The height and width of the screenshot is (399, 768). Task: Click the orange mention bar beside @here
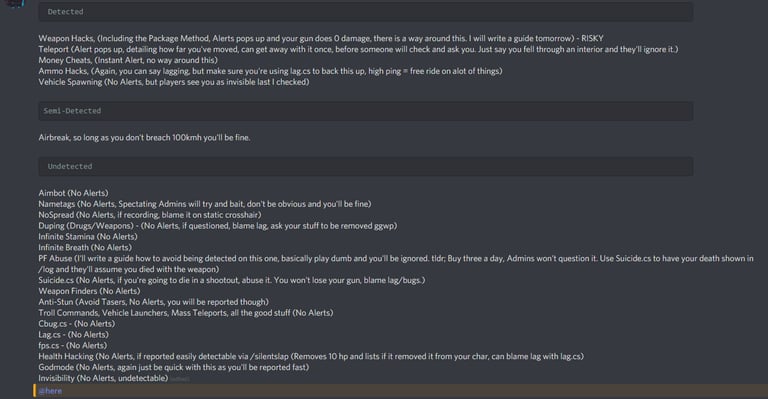click(34, 391)
